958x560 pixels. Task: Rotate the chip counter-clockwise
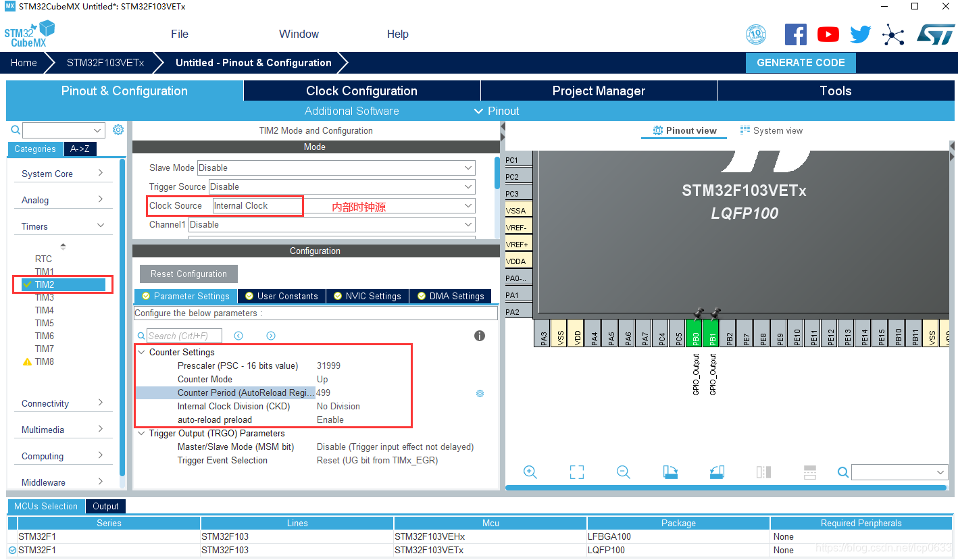coord(717,472)
